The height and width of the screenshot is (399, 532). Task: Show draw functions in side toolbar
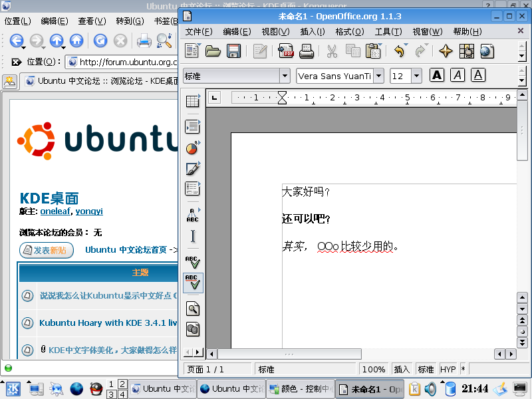coord(193,169)
